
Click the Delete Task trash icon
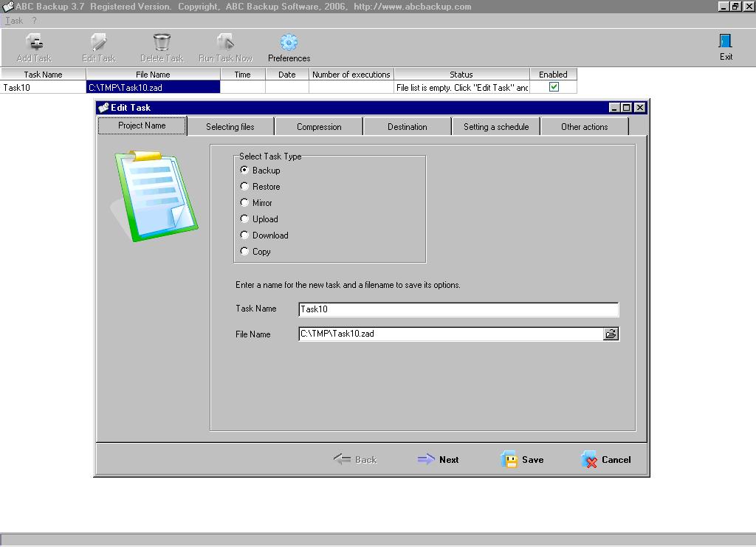pos(162,42)
